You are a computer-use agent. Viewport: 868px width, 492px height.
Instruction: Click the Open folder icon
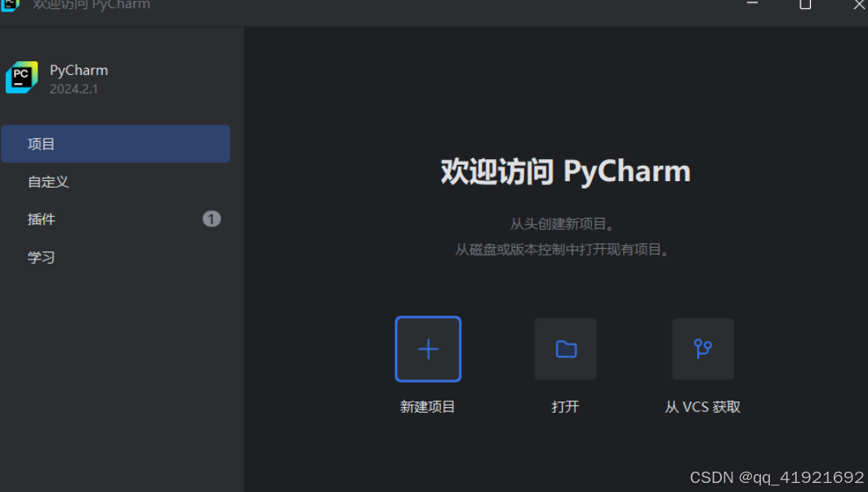[566, 349]
